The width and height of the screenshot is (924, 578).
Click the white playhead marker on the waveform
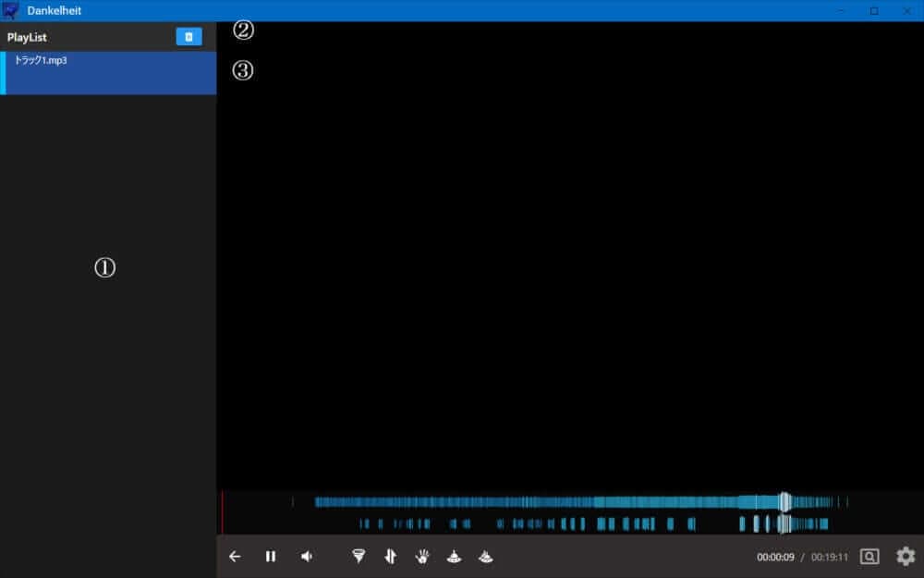(x=784, y=502)
